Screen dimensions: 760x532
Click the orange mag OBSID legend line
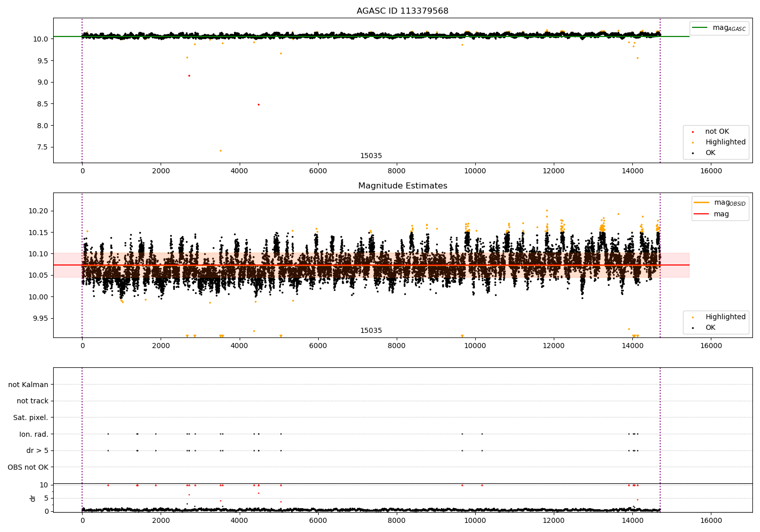coord(702,203)
